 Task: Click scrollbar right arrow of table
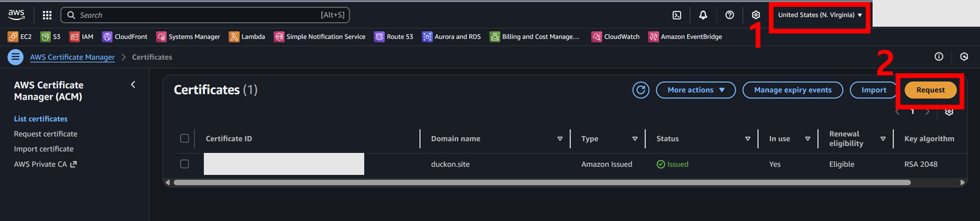962,182
